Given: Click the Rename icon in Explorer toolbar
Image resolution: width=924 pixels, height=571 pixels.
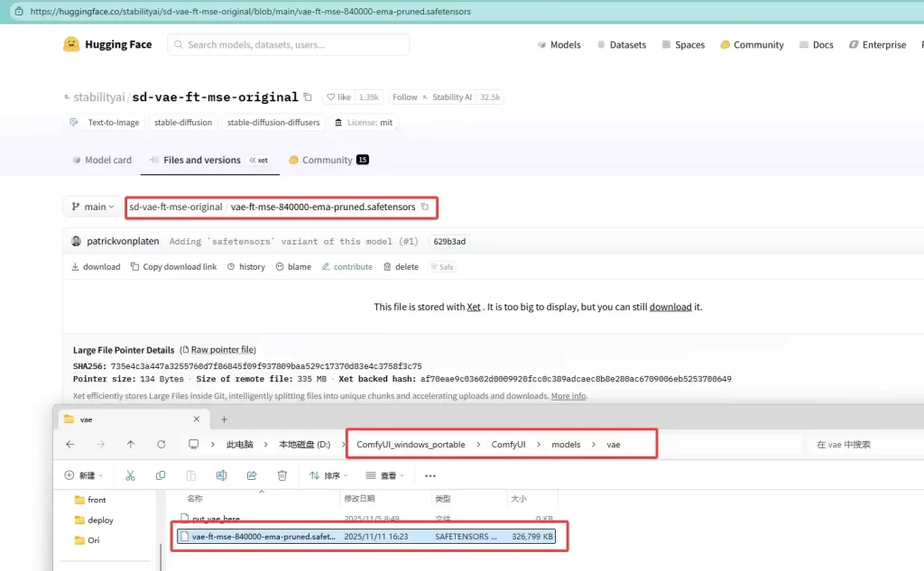Looking at the screenshot, I should coord(221,475).
